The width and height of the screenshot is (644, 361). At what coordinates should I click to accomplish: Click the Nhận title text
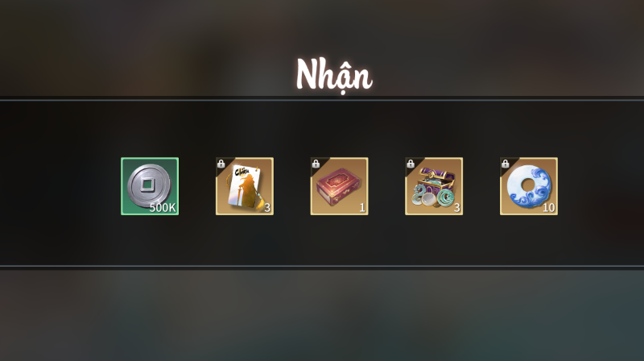point(334,75)
